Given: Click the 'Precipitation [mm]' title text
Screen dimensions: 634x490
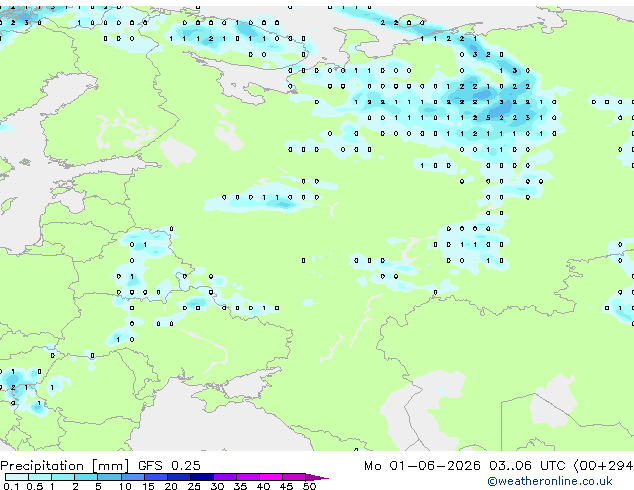Looking at the screenshot, I should [65, 466].
